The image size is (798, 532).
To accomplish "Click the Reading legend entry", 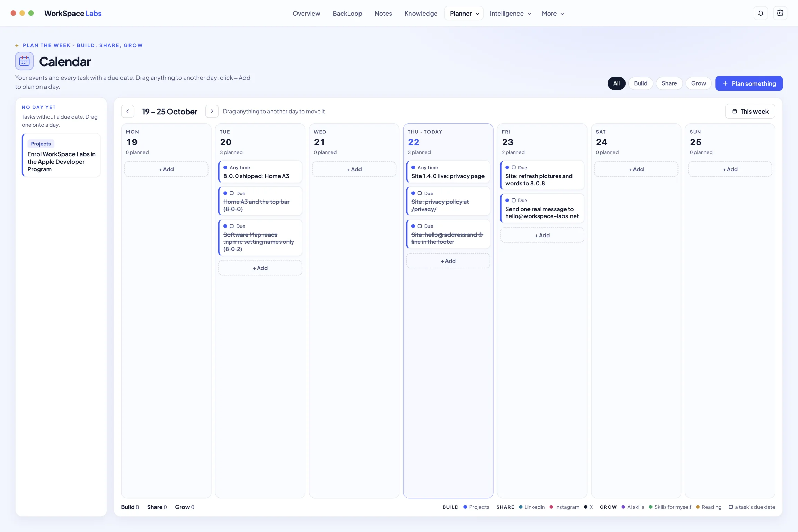I will [x=709, y=507].
